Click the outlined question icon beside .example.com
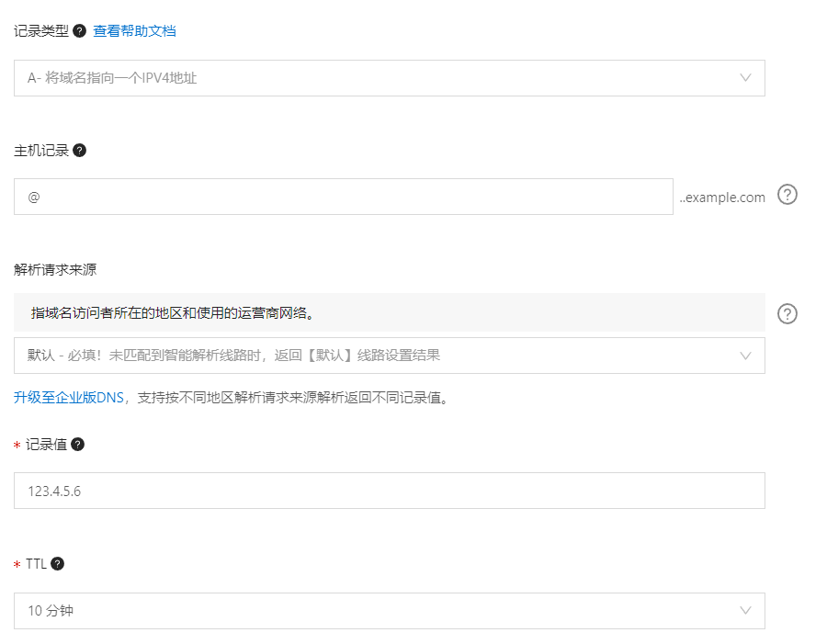 787,195
